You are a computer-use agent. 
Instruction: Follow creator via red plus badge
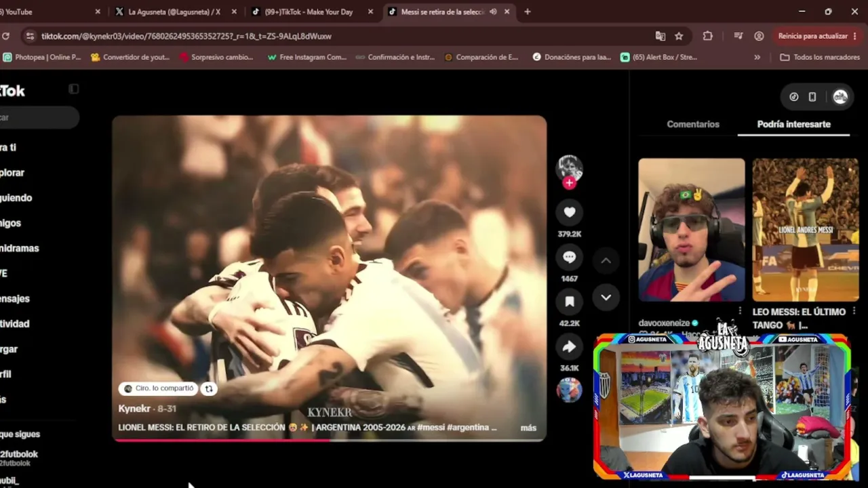point(569,182)
